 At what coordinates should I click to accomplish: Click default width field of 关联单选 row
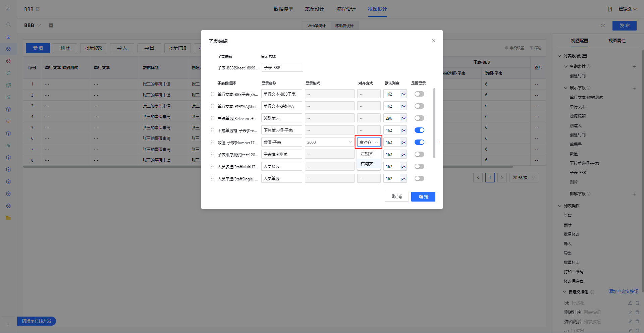coord(391,118)
